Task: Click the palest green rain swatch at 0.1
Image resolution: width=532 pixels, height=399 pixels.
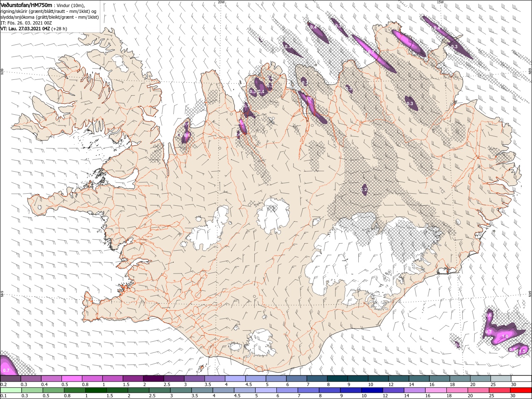Action: [x=10, y=390]
